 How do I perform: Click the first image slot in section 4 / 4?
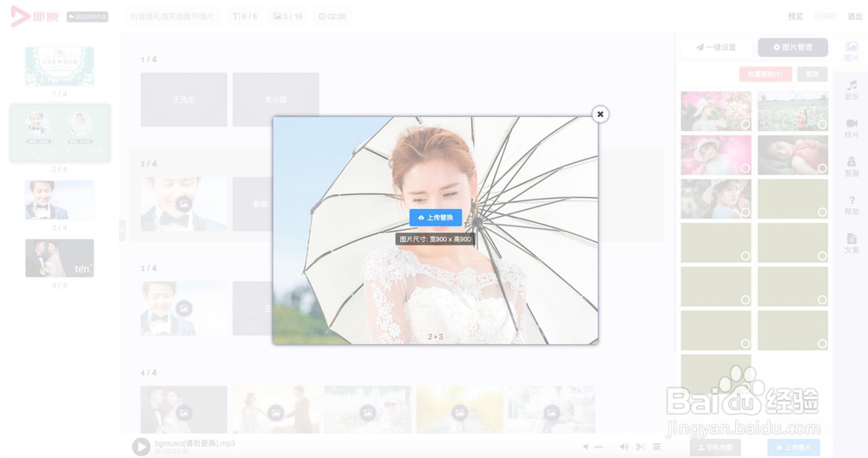click(x=184, y=410)
